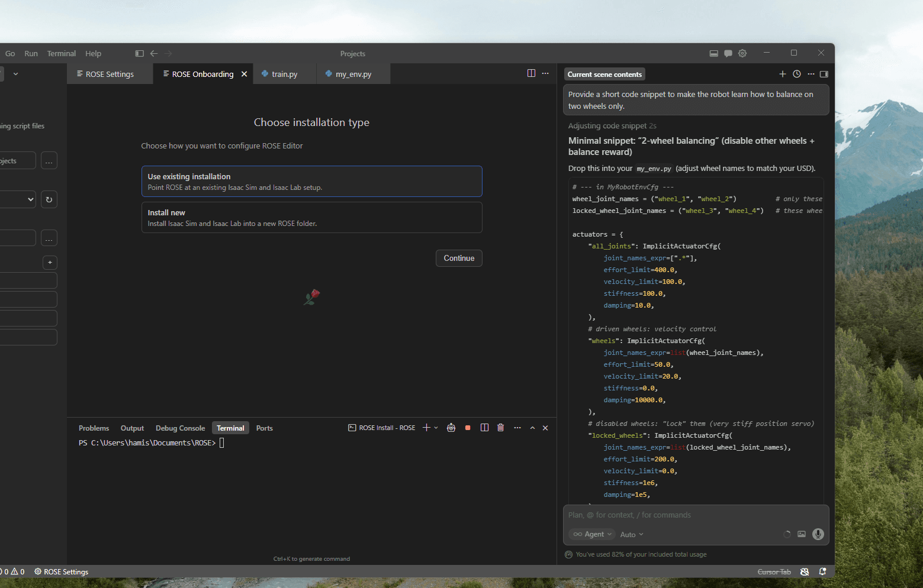Screen dimensions: 923x588
Task: Open chat panel more options
Action: click(811, 74)
